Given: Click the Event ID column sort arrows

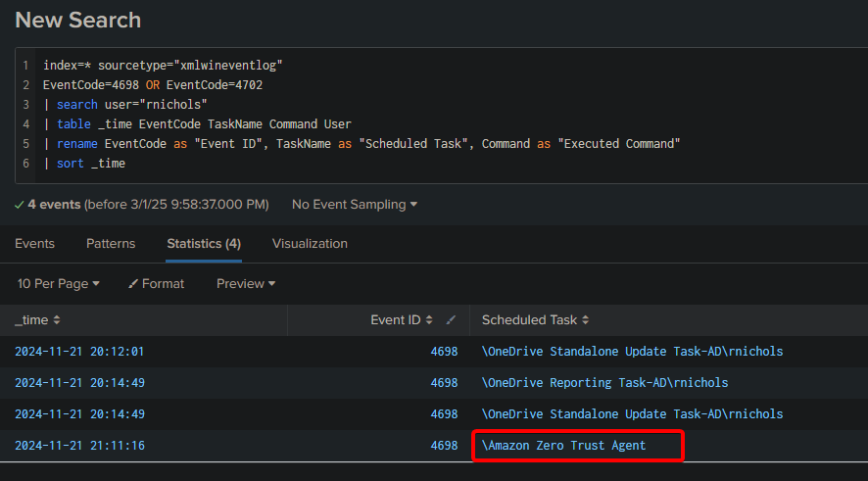Looking at the screenshot, I should coord(428,320).
